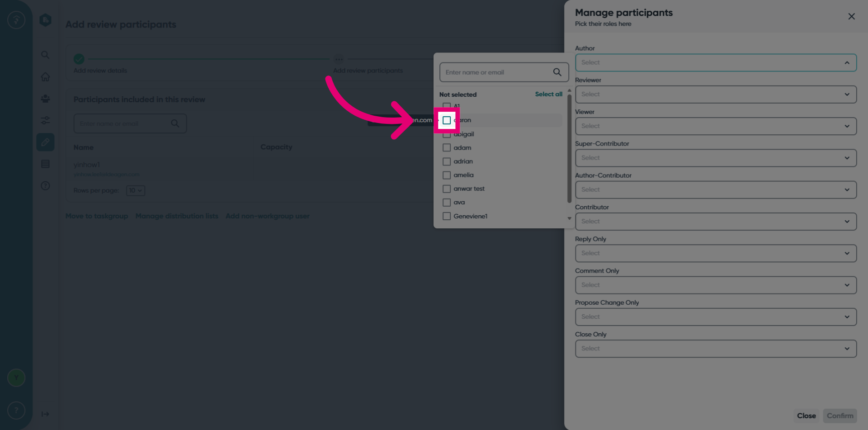Open the Contributor select dropdown

(x=716, y=222)
